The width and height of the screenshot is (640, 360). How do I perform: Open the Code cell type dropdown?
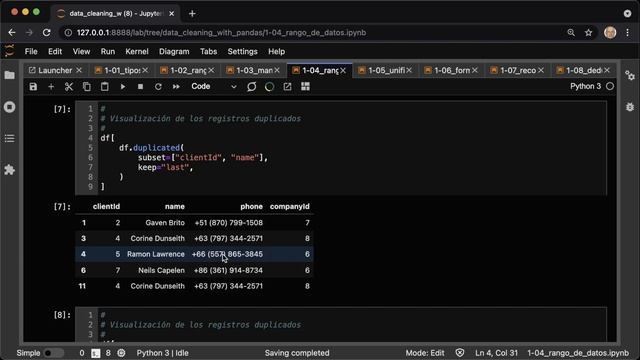click(213, 87)
